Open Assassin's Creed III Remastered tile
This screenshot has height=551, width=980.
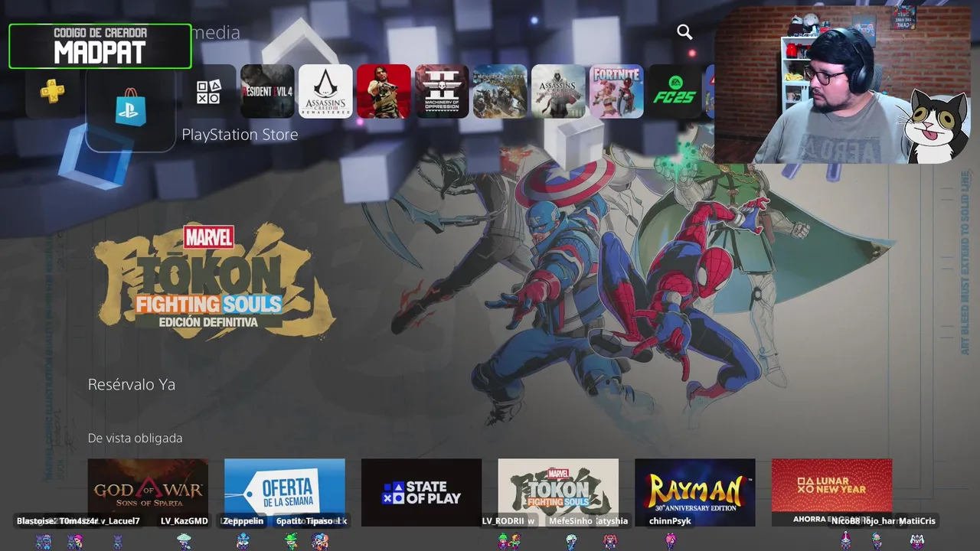point(325,92)
